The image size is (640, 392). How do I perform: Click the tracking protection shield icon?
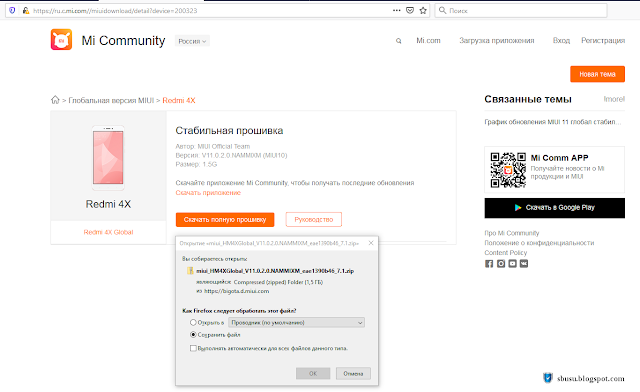(12, 10)
